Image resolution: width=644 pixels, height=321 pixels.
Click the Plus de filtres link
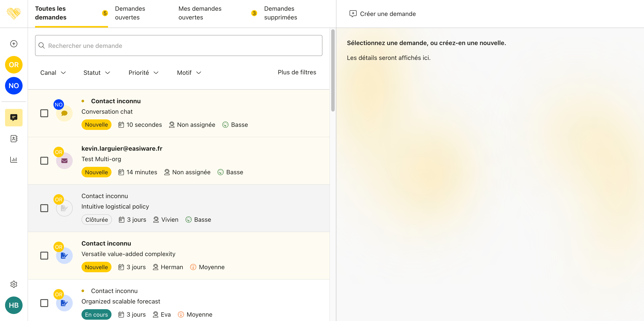(x=297, y=72)
